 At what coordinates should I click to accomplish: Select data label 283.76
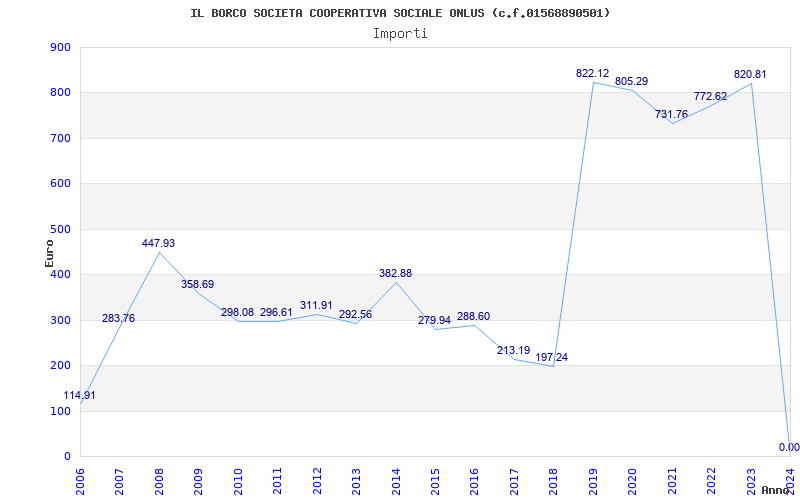[118, 318]
